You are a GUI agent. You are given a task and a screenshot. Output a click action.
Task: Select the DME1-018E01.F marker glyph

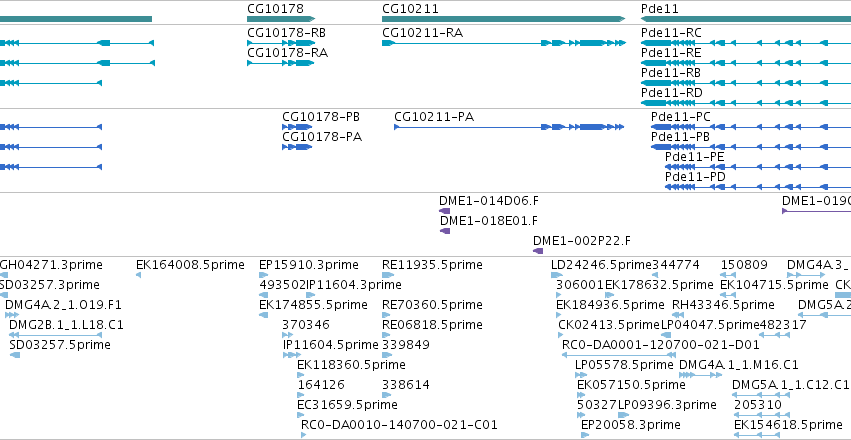point(444,231)
